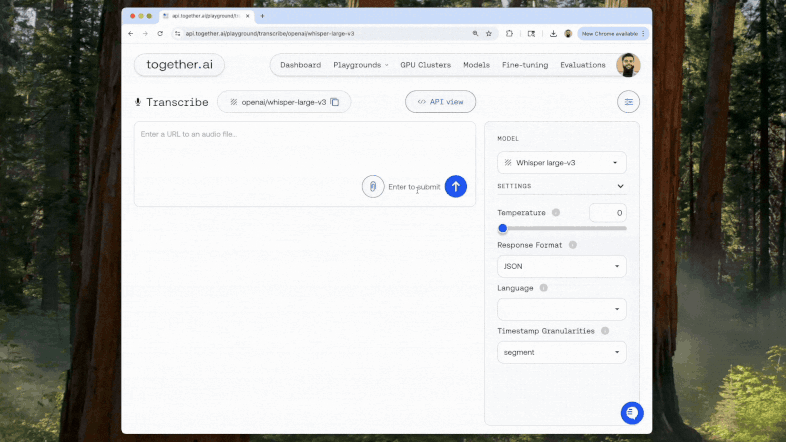Expand the Playgrounds menu

click(360, 65)
